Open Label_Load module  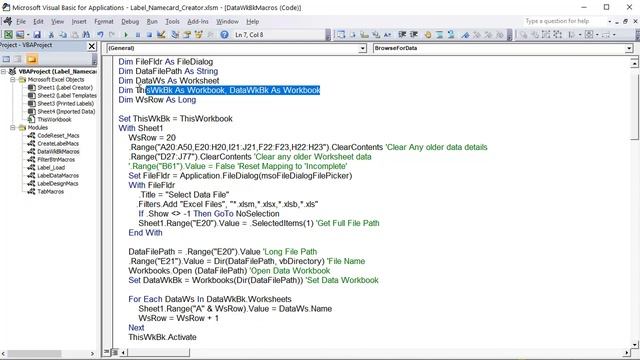51,168
